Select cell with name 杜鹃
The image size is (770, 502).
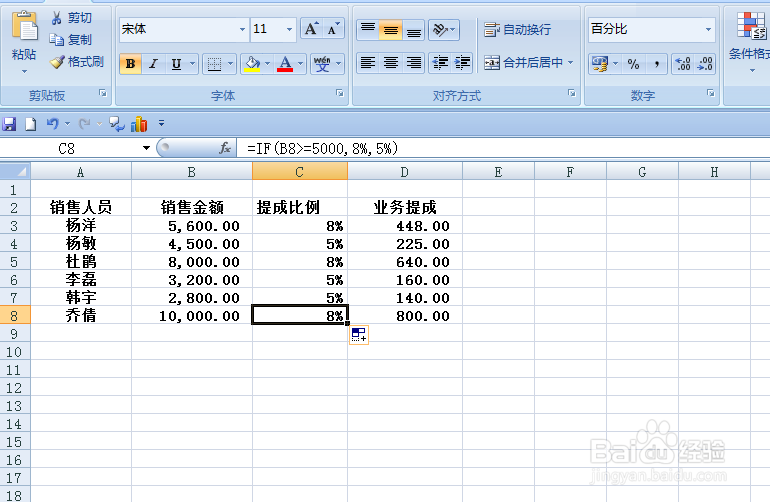pos(81,261)
